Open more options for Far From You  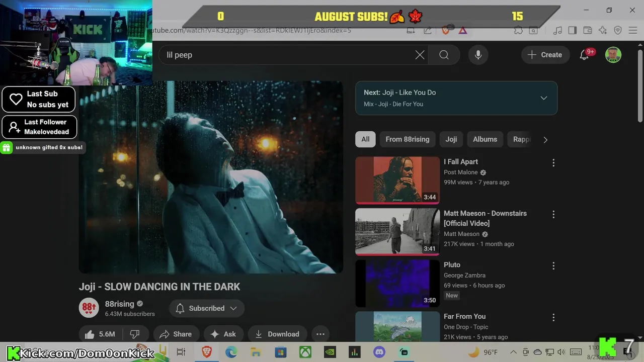point(553,318)
